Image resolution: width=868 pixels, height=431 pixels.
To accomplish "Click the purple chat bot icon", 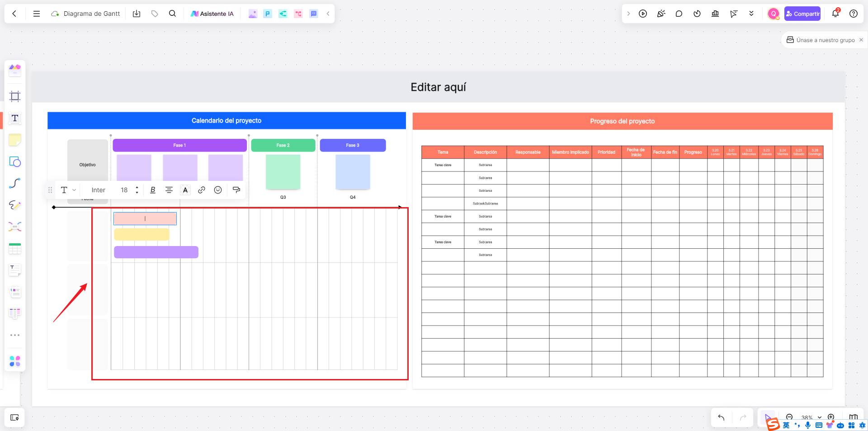I will 314,14.
